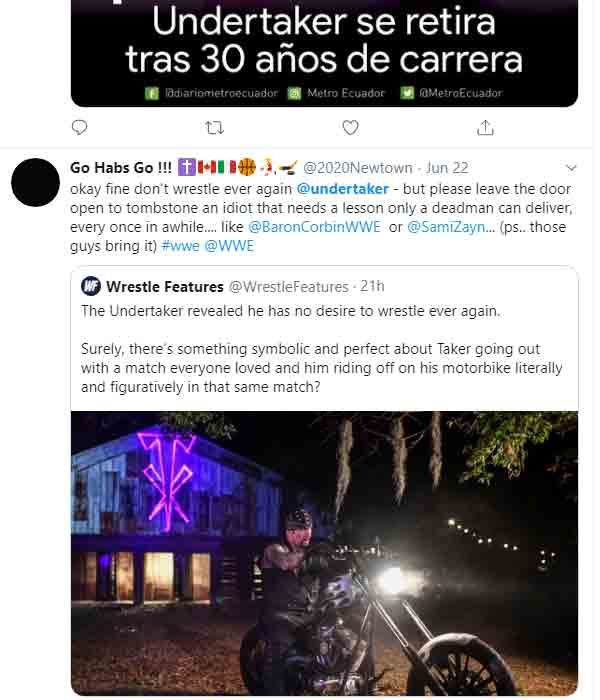Click the @2020Newtown handle
This screenshot has width=600, height=700.
point(358,168)
